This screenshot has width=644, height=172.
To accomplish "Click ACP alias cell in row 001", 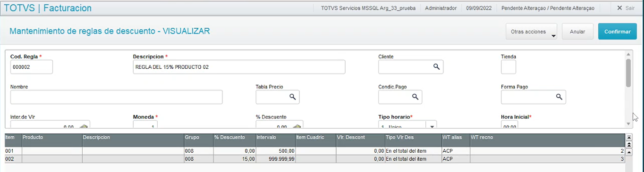I will [456, 151].
